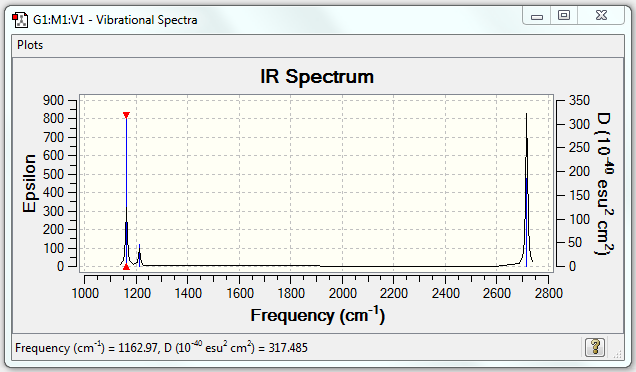Click the Frequency (cm-1) axis label
Image resolution: width=636 pixels, height=372 pixels.
[x=317, y=315]
